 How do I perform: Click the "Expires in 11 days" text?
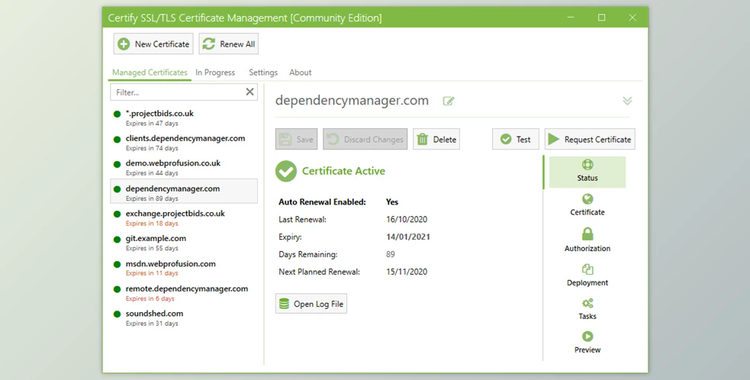152,273
